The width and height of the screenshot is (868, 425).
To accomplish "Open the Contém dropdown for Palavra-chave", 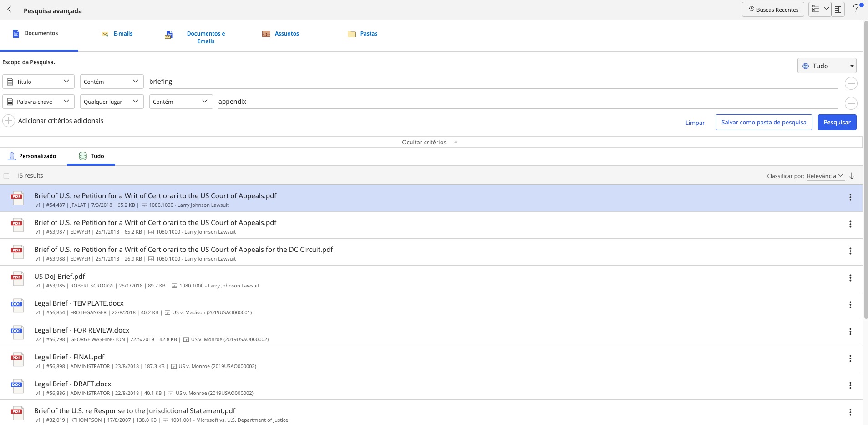I will [181, 102].
